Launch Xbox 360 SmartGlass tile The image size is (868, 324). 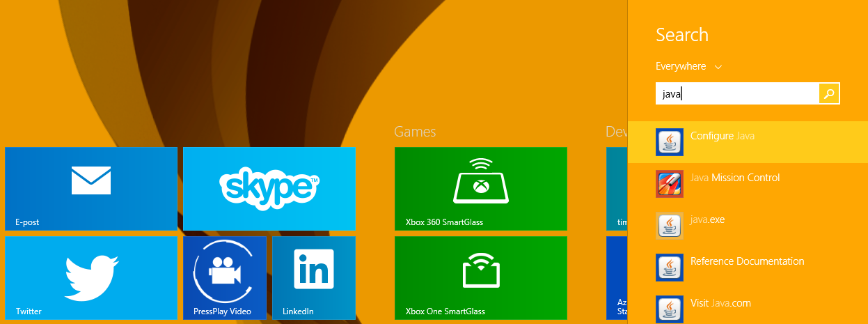[x=481, y=189]
